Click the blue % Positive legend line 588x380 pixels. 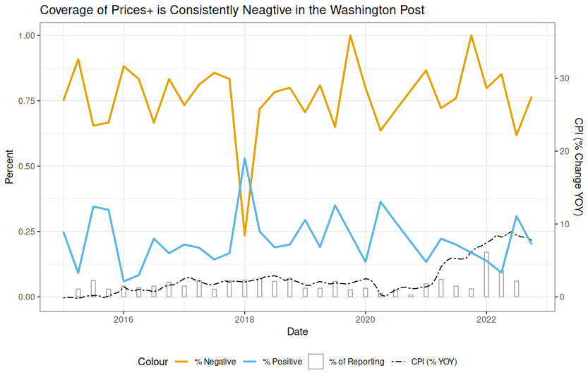point(250,362)
